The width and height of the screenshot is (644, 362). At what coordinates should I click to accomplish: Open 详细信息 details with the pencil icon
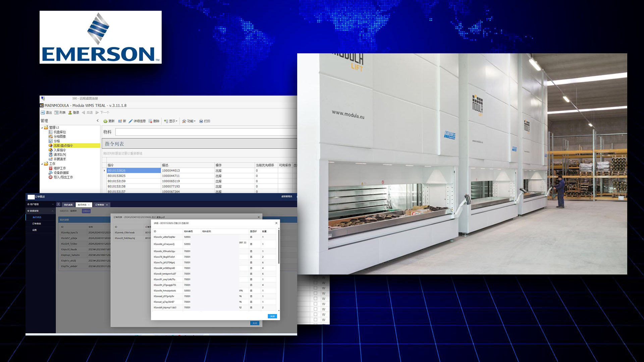pos(130,121)
